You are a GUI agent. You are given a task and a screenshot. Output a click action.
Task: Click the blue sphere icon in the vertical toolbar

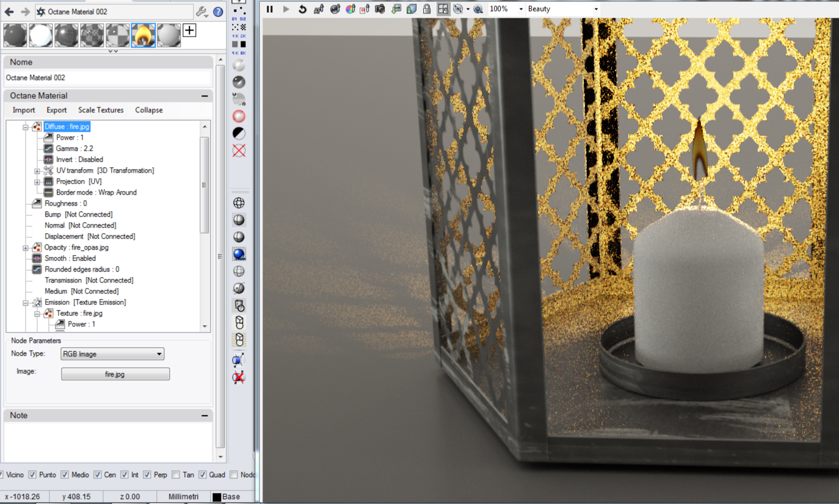point(239,254)
